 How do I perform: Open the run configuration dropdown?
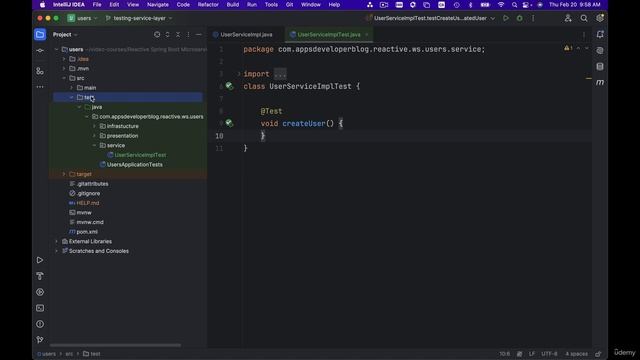click(431, 18)
